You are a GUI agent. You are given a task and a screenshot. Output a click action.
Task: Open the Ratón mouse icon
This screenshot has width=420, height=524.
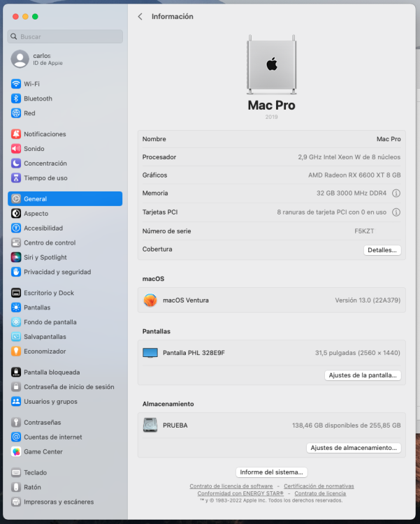pos(15,487)
